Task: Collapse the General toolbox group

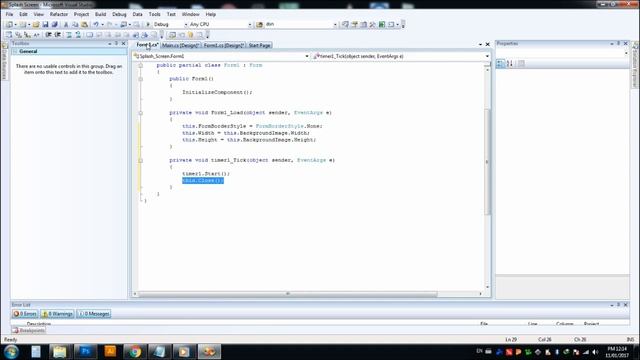Action: [16, 51]
